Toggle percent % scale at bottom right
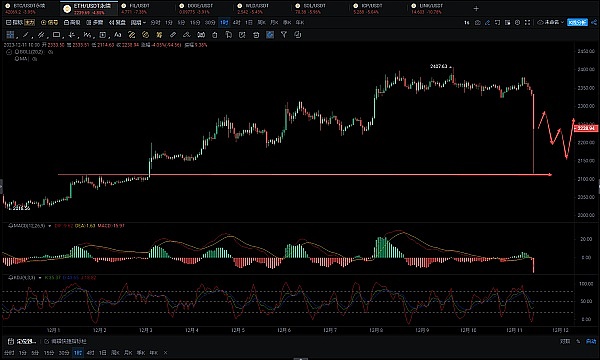 pyautogui.click(x=578, y=341)
